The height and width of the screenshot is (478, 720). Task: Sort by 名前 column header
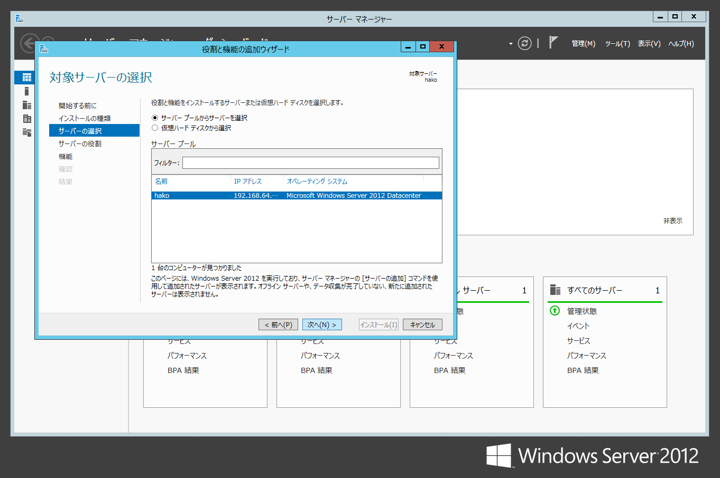click(161, 181)
